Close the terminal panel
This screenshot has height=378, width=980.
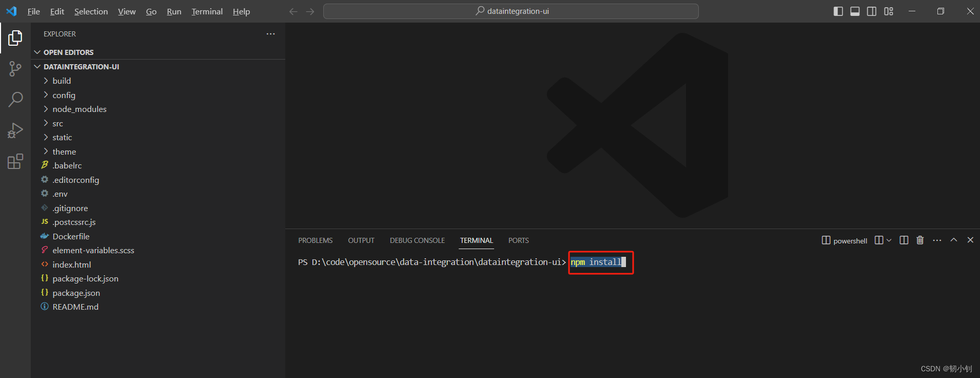[970, 240]
